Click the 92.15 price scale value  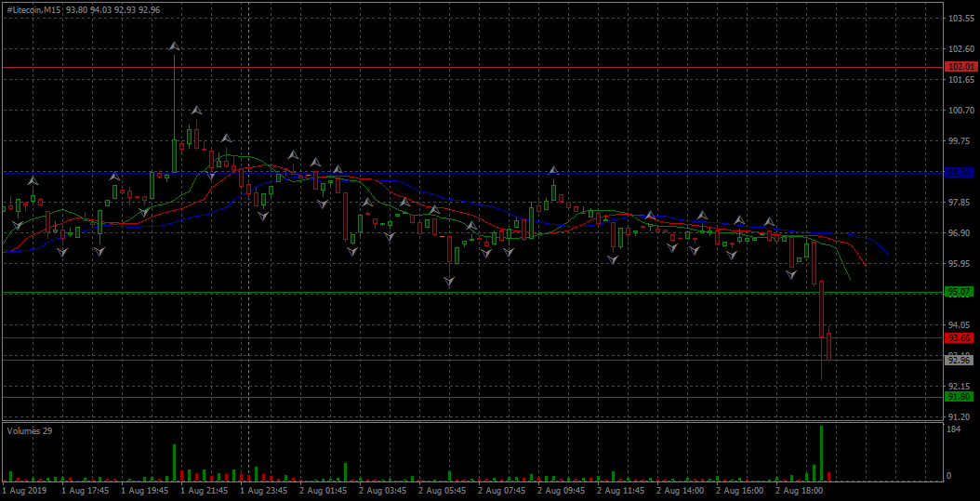click(961, 386)
